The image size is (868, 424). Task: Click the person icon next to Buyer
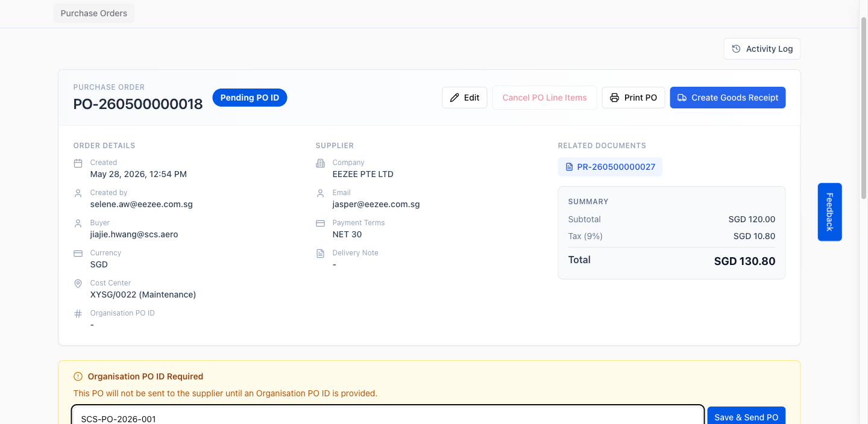(x=78, y=223)
